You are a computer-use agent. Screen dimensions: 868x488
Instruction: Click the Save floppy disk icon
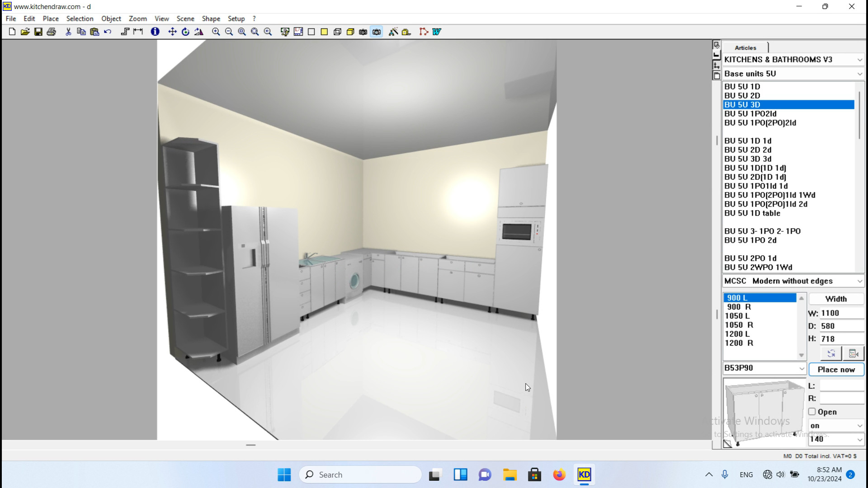[x=38, y=32]
